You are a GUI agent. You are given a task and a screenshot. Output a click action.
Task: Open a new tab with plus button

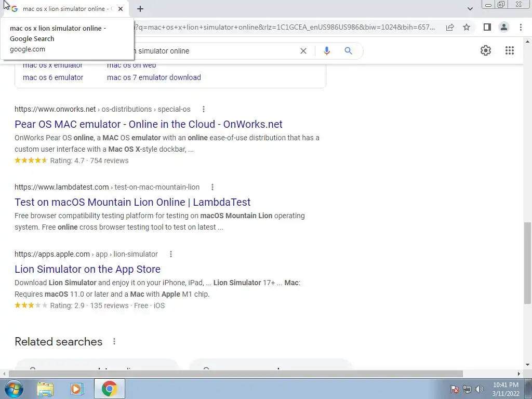[x=140, y=9]
